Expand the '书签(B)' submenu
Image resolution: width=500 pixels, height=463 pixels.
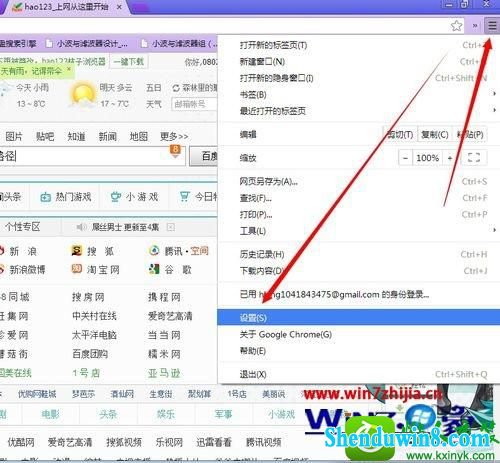click(358, 95)
